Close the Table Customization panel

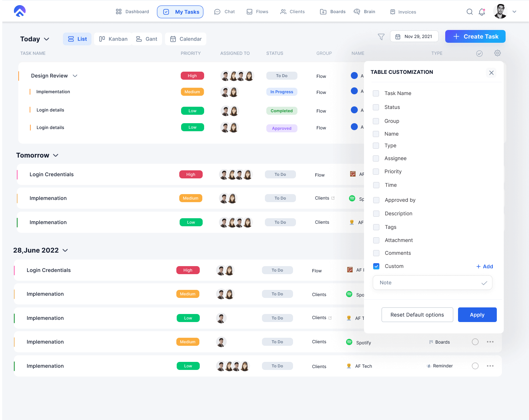(x=491, y=72)
